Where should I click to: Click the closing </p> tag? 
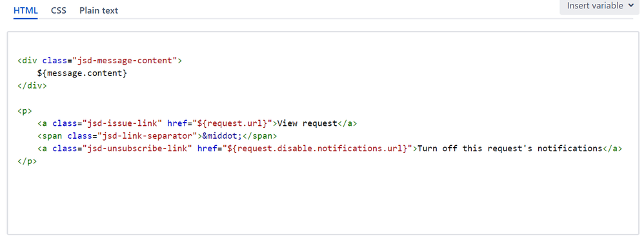tap(27, 161)
